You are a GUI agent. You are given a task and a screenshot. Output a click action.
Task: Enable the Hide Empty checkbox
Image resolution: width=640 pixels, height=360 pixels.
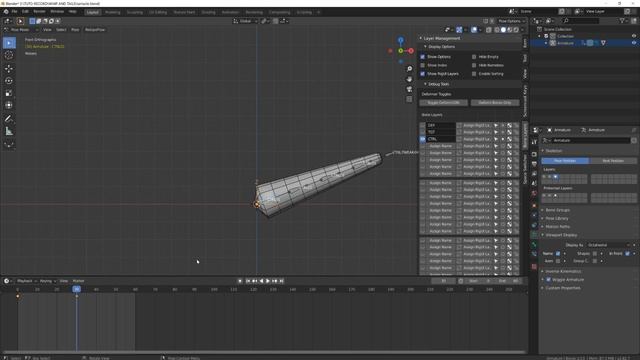(474, 57)
